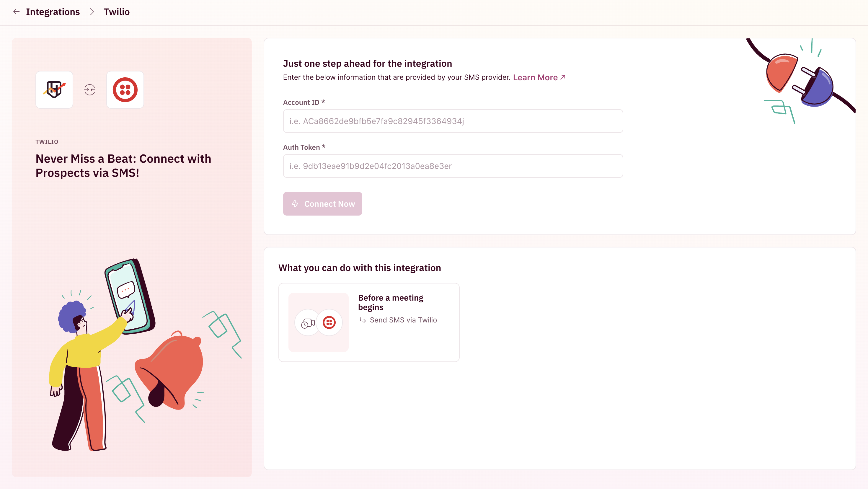Click the lightning bolt icon on Connect Now

[x=295, y=204]
